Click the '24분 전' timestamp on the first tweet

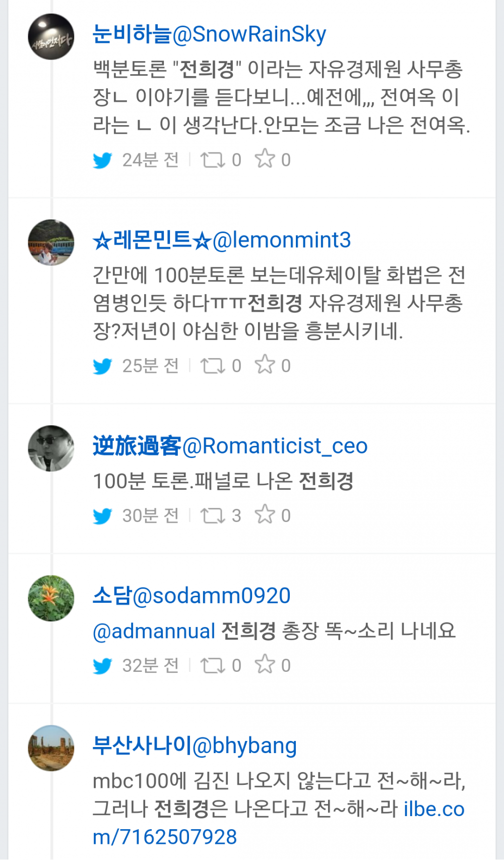click(150, 159)
